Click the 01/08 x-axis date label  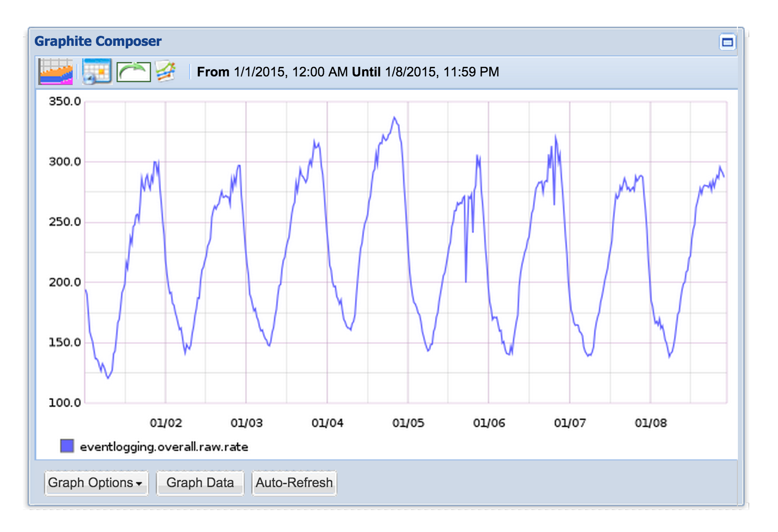[x=650, y=423]
